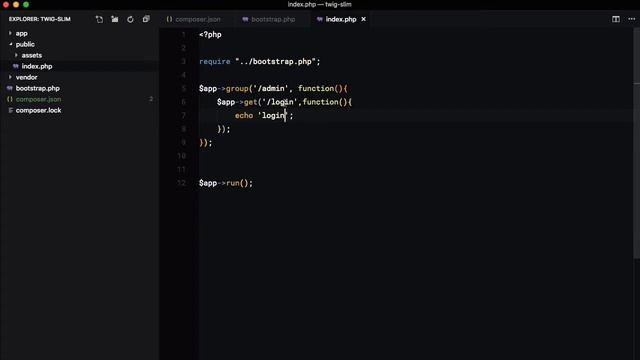The height and width of the screenshot is (360, 640).
Task: Select the index.php editor tab
Action: pos(341,19)
